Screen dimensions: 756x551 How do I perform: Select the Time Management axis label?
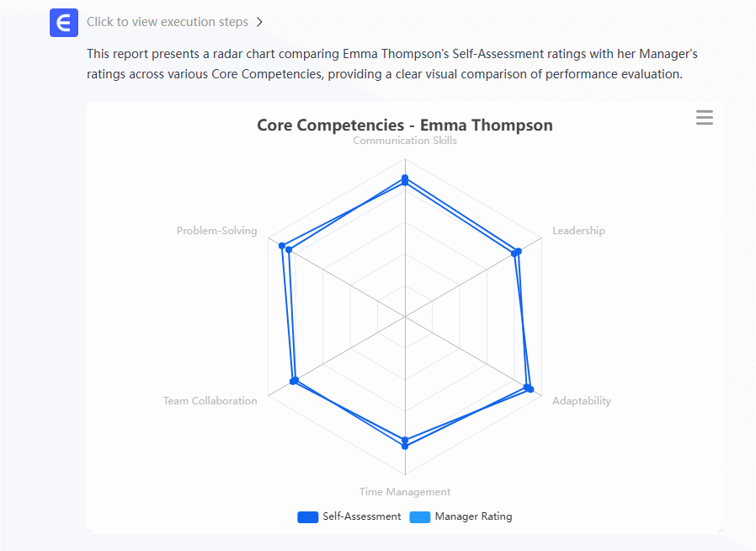pos(405,492)
